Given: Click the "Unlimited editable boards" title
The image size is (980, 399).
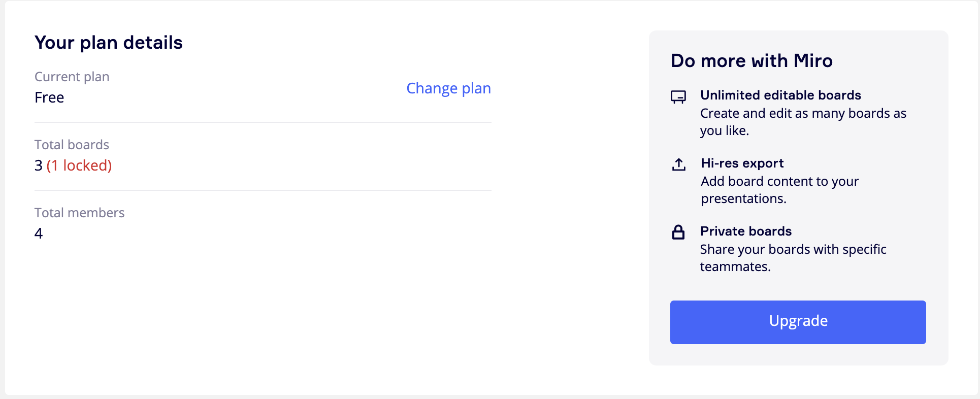Looking at the screenshot, I should 780,95.
